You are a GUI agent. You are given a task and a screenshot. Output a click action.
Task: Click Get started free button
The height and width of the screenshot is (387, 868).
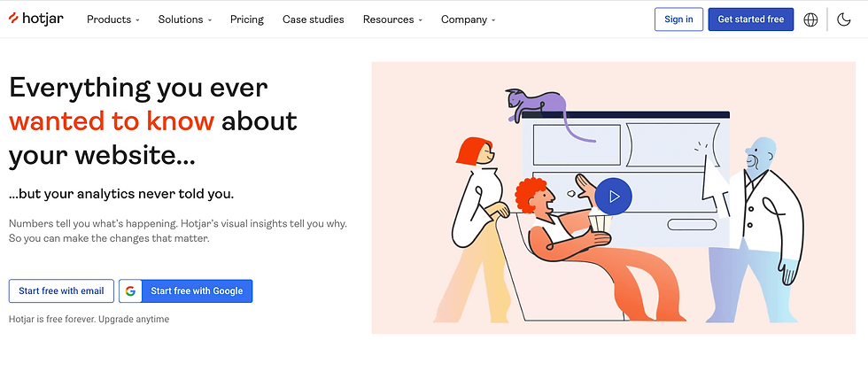coord(751,19)
